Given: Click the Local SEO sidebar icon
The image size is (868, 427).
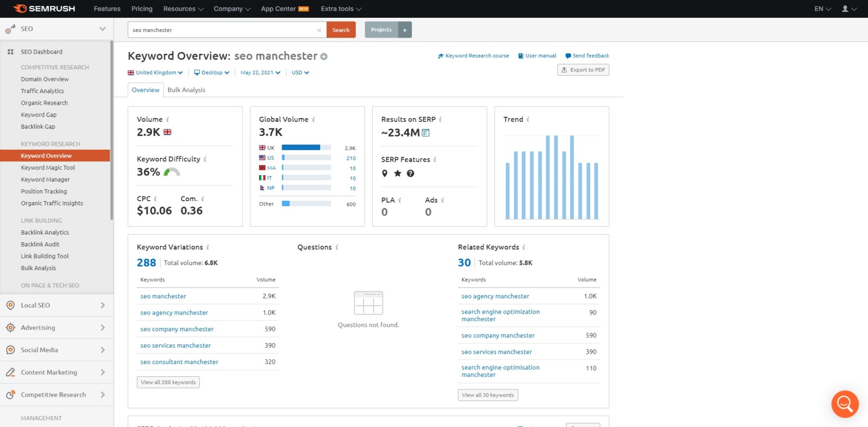Looking at the screenshot, I should pyautogui.click(x=10, y=305).
